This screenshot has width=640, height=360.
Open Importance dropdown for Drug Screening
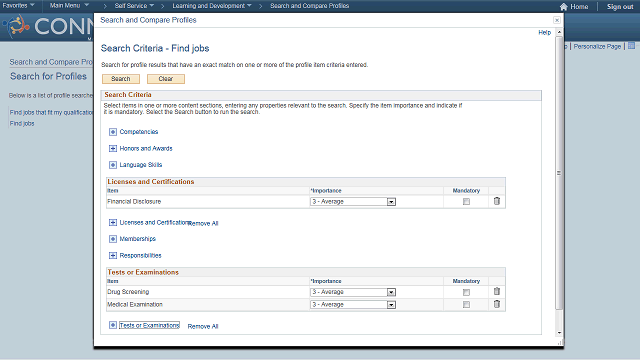(x=353, y=292)
